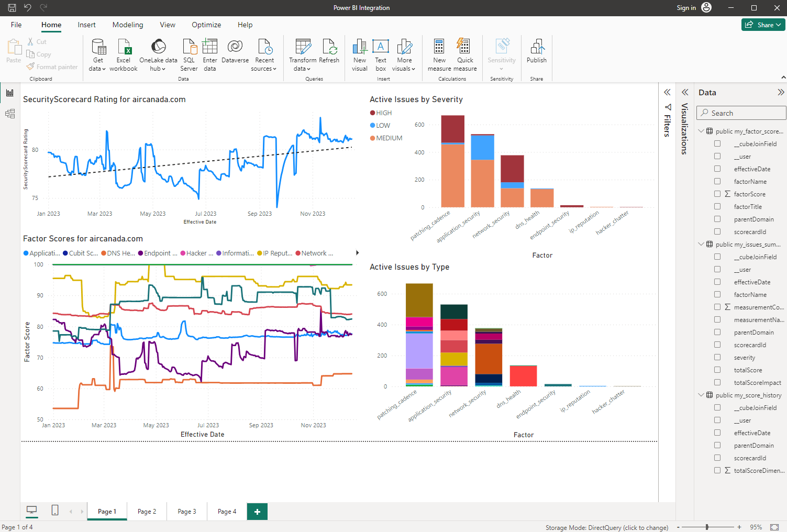This screenshot has width=787, height=532.
Task: Expand the Filters pane
Action: tap(667, 92)
